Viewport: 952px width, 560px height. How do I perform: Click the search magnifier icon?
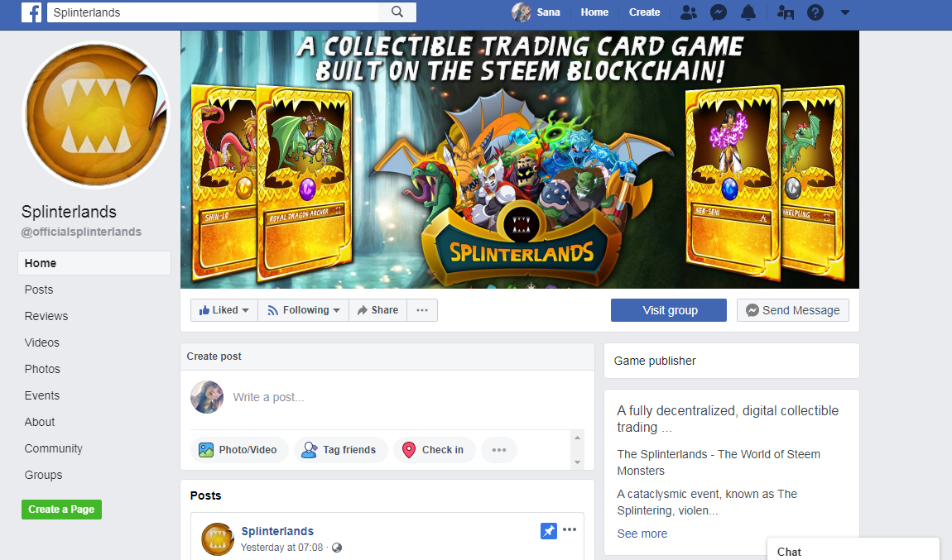click(x=397, y=12)
